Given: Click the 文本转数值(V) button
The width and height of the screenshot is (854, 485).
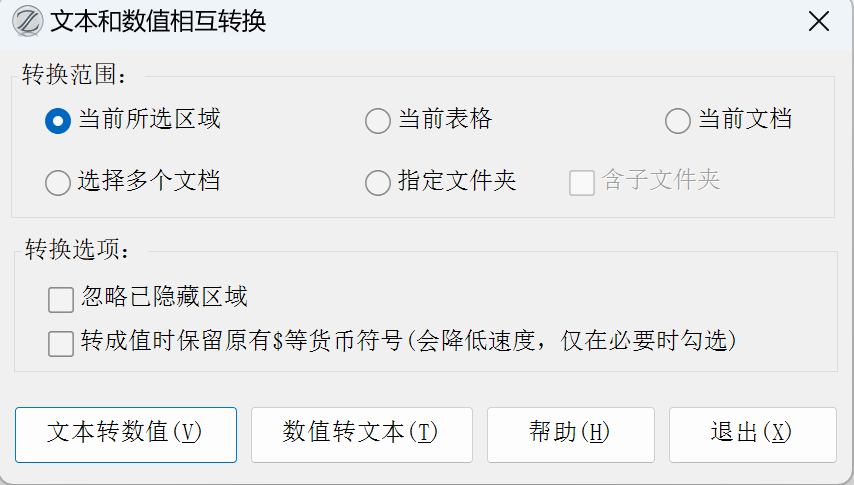Looking at the screenshot, I should [x=125, y=434].
